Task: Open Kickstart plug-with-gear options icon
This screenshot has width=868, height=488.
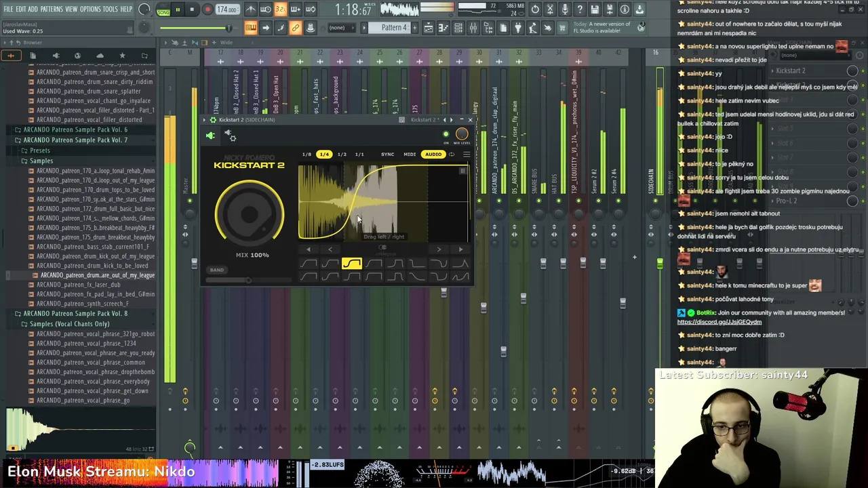Action: point(231,136)
